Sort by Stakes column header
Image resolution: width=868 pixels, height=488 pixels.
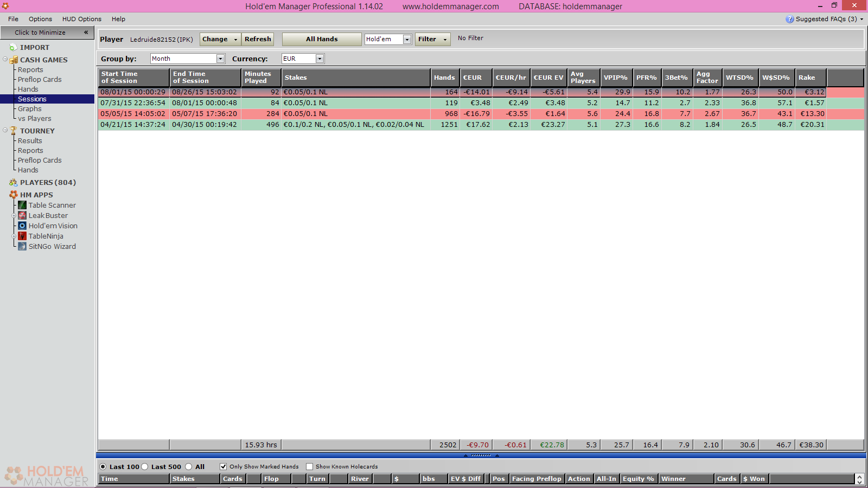tap(356, 78)
